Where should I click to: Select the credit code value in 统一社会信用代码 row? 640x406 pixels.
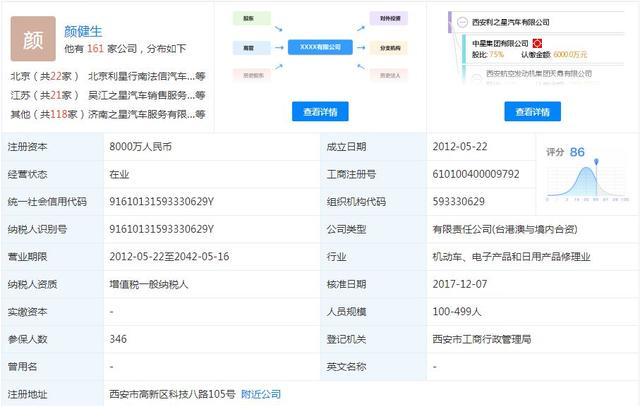coord(162,202)
